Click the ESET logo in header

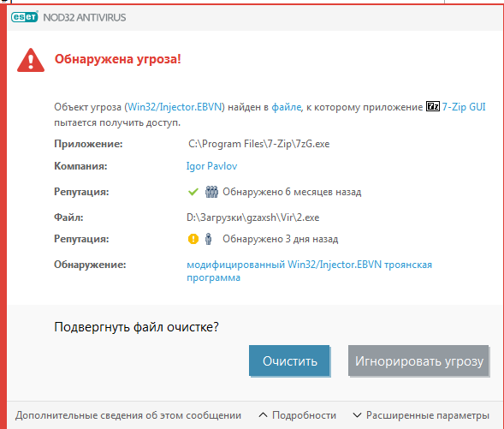[x=25, y=17]
